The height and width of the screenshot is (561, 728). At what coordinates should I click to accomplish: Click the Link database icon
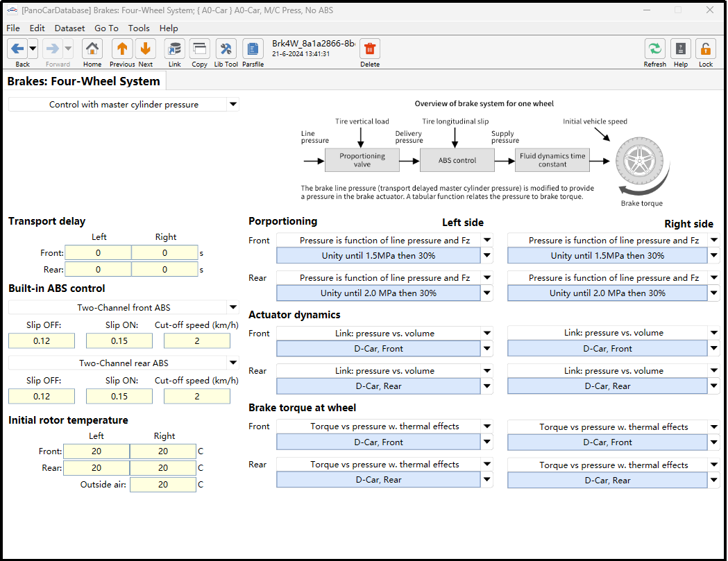(175, 49)
